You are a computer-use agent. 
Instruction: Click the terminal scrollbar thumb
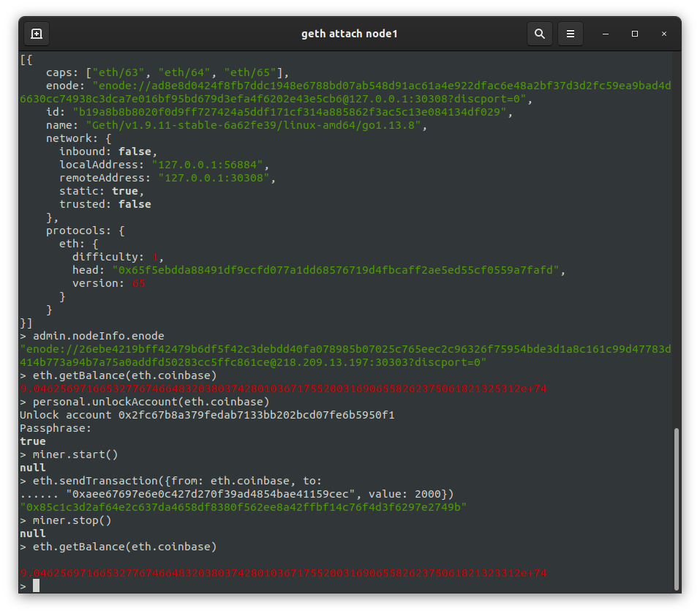(676, 509)
